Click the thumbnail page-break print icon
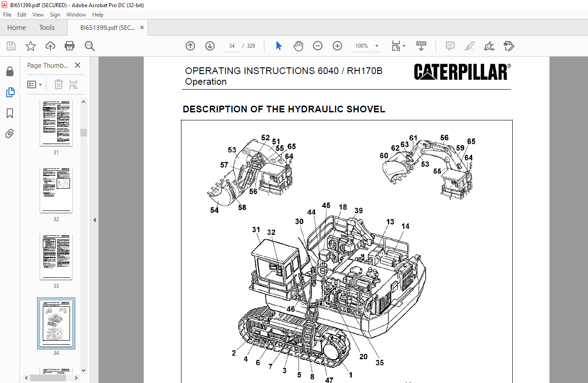The image size is (588, 383). click(74, 84)
